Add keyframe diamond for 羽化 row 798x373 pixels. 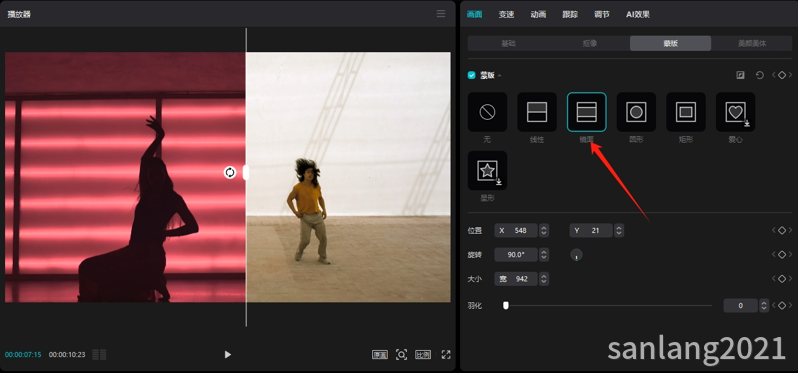coord(782,305)
